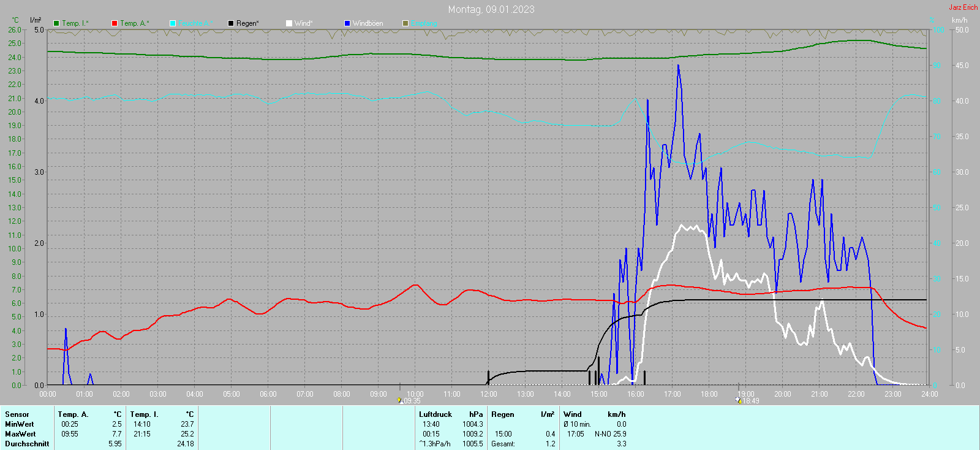
Task: Select the 'MaxWert' row label
Action: point(20,434)
